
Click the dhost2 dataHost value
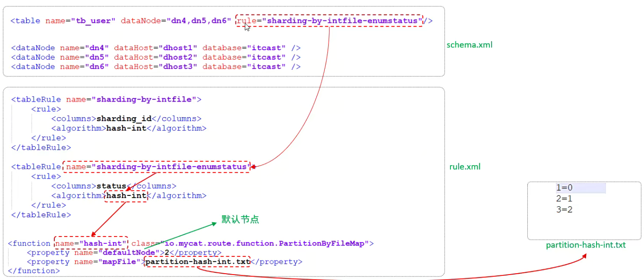click(179, 57)
